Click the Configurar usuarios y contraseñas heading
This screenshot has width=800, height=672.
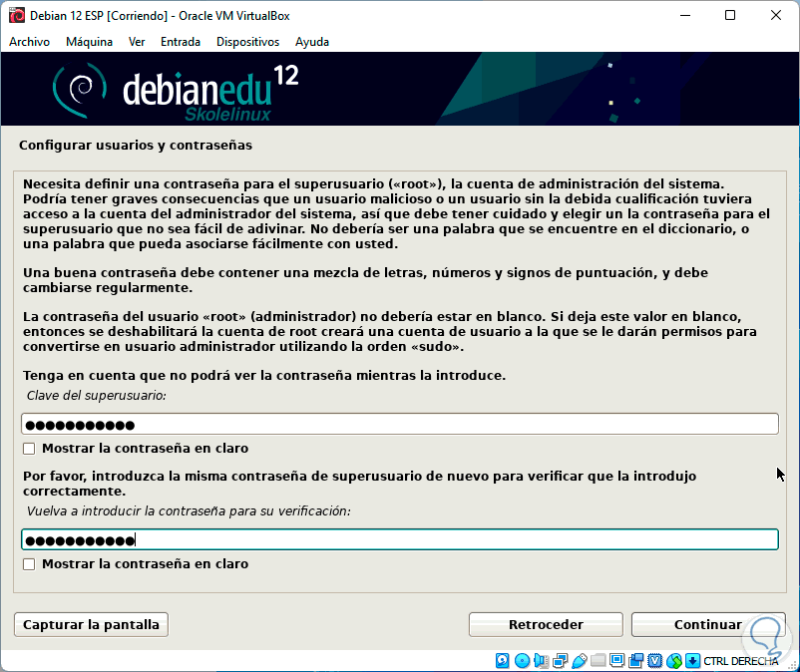(136, 146)
